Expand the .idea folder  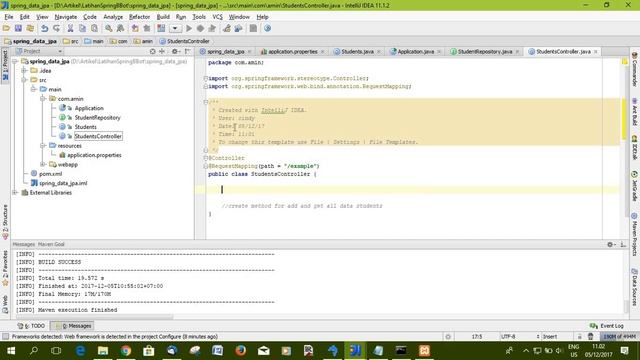[x=24, y=71]
